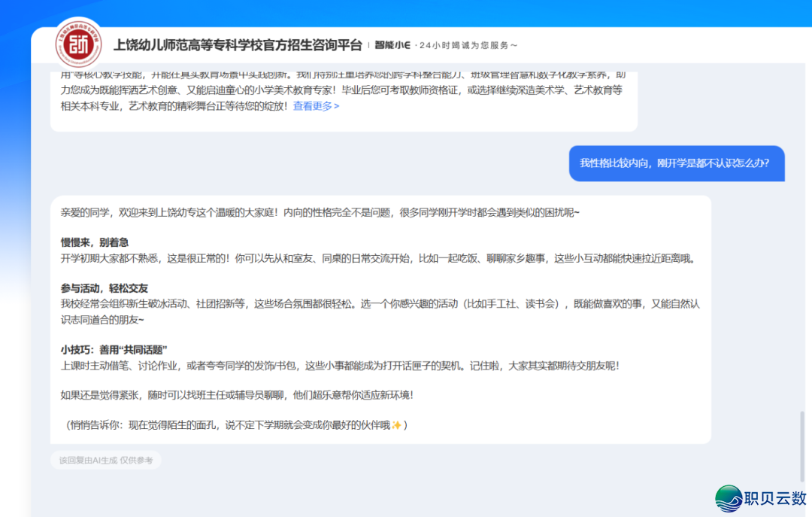Click the parenthetical line starting with 悄悄告诉你
This screenshot has width=812, height=517.
pos(233,425)
